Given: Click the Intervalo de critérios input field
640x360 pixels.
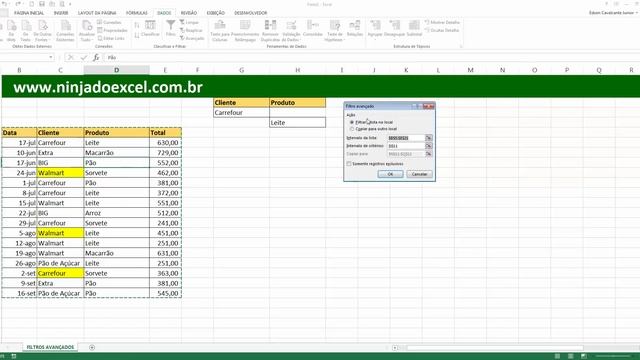Looking at the screenshot, I should click(x=406, y=146).
